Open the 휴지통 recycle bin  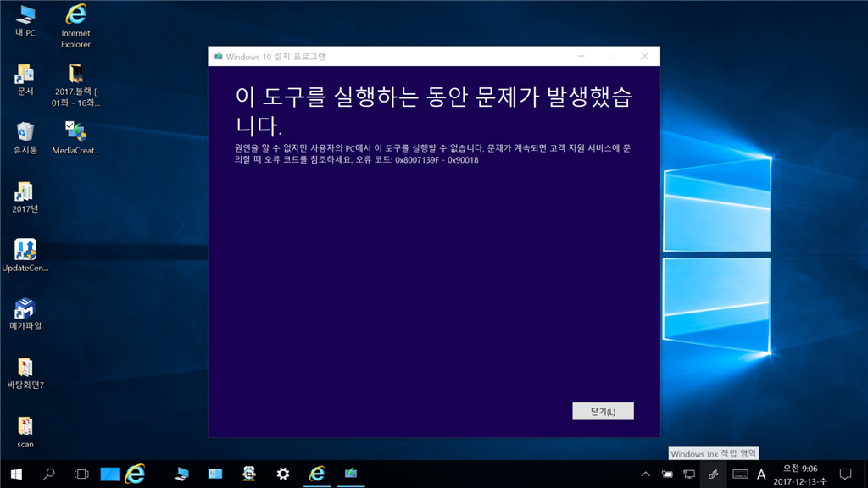click(x=25, y=138)
